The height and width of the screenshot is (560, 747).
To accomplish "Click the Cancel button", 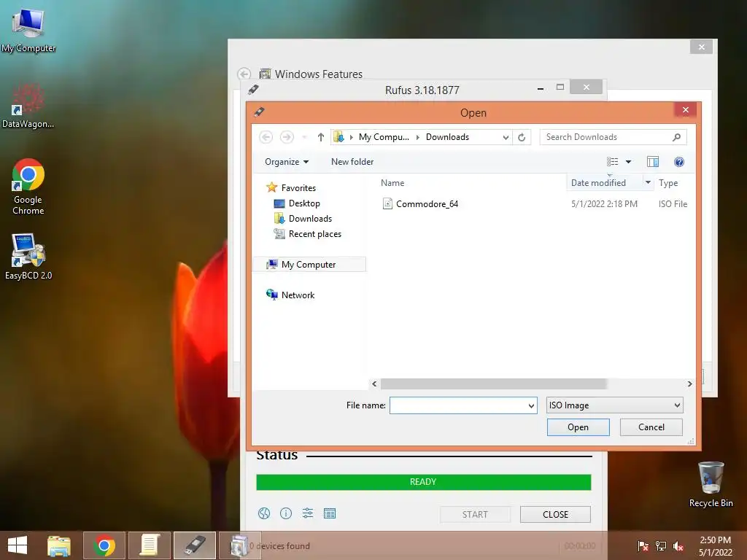I will [651, 427].
